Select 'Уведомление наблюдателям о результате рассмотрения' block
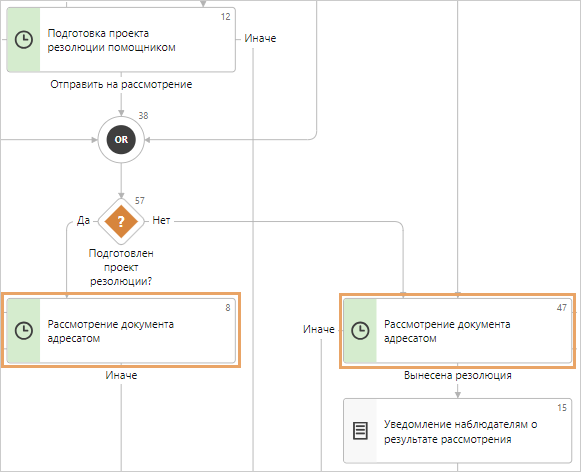The height and width of the screenshot is (472, 581). pos(458,431)
